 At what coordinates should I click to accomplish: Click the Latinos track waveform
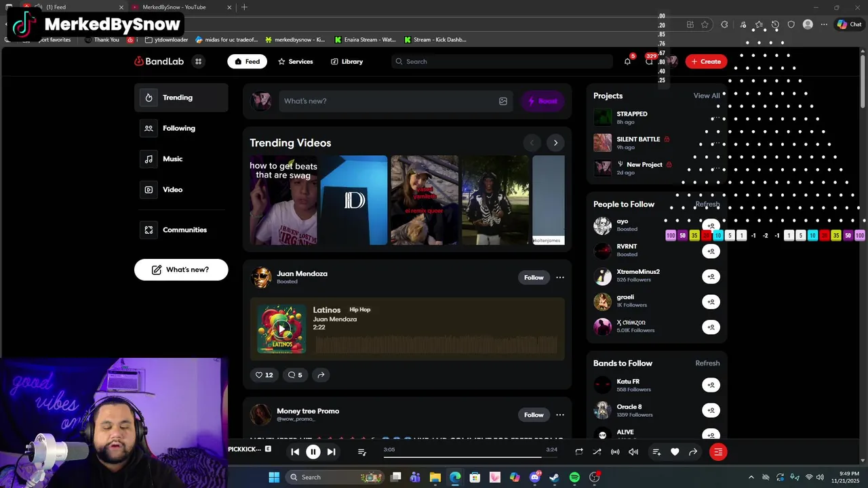pos(436,344)
